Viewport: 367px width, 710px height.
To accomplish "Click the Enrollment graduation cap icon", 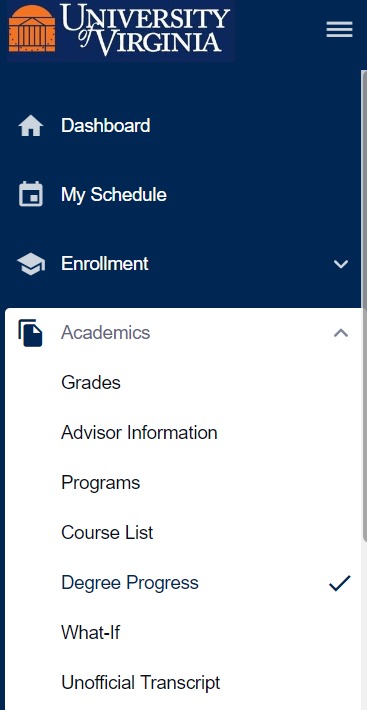I will [31, 264].
